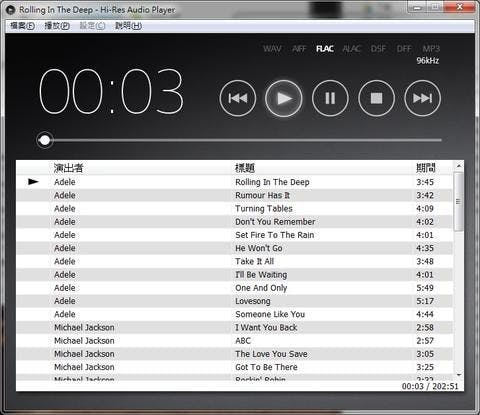Click the Michael Jackson artist cell for ABC

coord(84,341)
